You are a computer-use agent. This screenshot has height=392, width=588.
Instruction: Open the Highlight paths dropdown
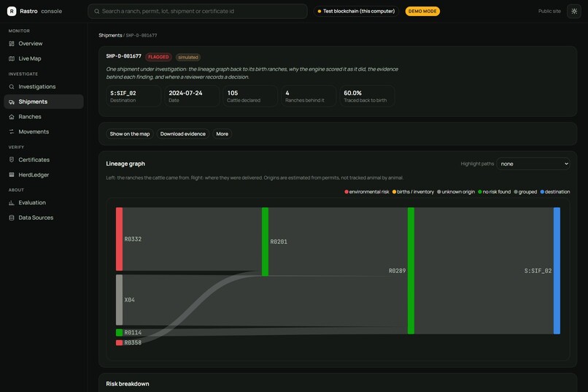533,164
